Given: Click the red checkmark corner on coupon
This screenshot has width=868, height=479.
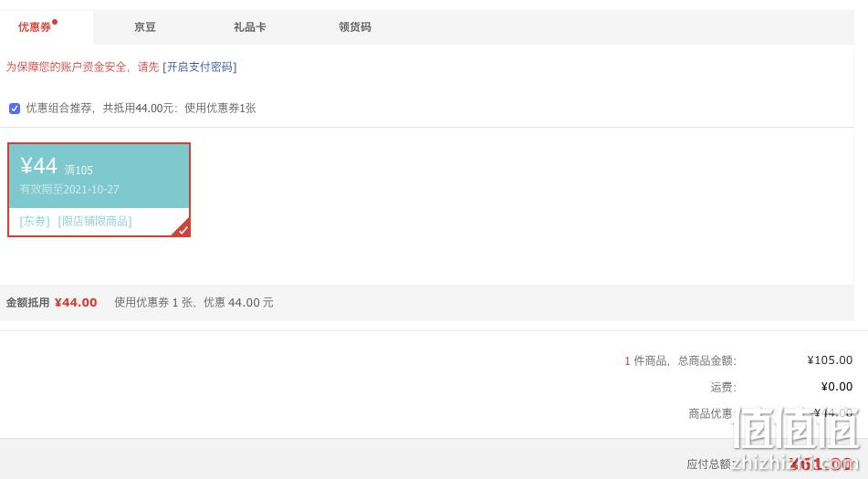Looking at the screenshot, I should tap(183, 230).
